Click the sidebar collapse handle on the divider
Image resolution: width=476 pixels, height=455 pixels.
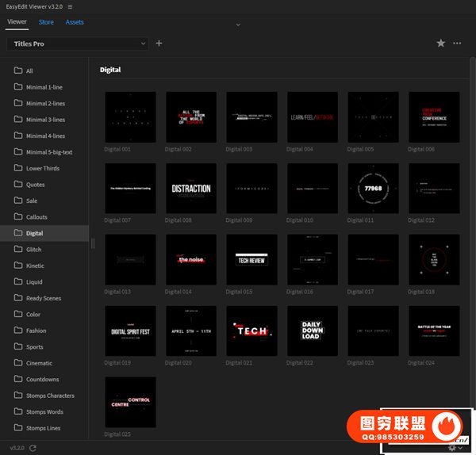(x=93, y=243)
